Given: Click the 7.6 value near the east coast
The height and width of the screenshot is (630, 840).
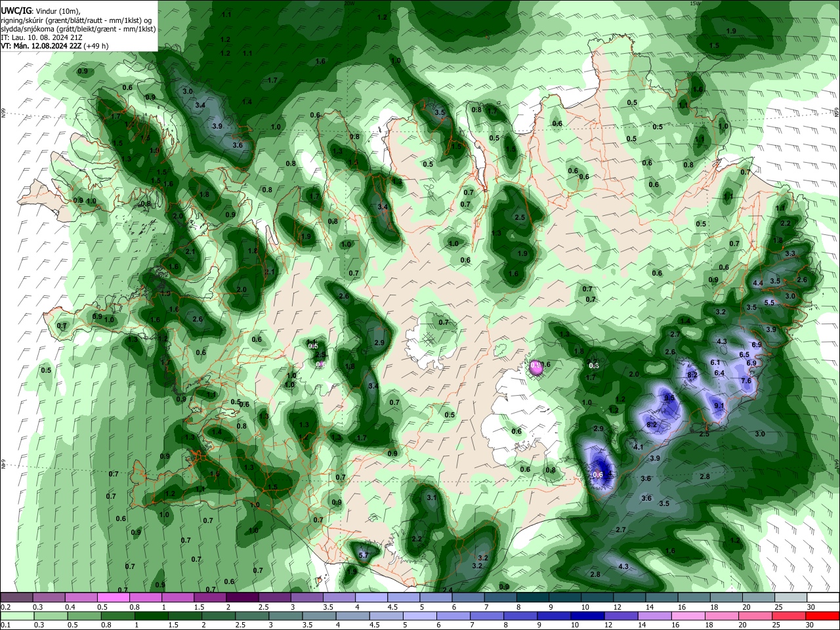Looking at the screenshot, I should pos(746,381).
